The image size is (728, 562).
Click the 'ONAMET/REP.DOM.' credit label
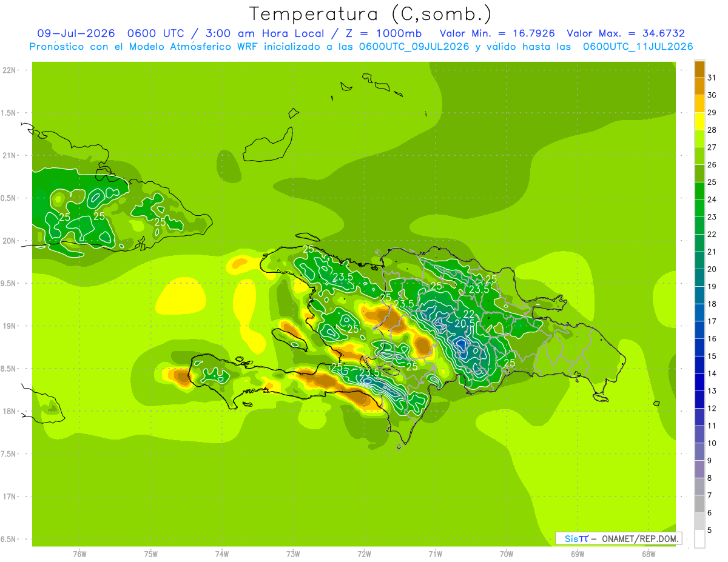coord(641,538)
